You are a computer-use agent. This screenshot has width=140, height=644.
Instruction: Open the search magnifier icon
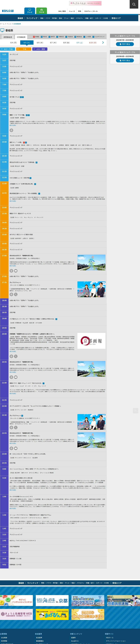coord(134,4)
